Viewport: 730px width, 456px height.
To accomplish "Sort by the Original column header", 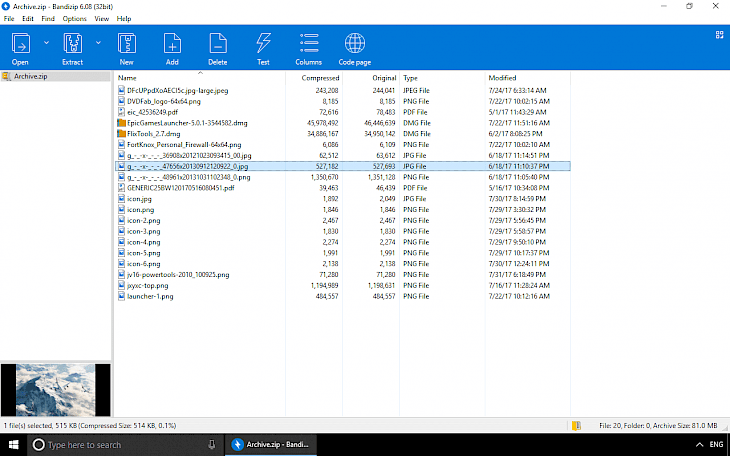I will (x=384, y=78).
